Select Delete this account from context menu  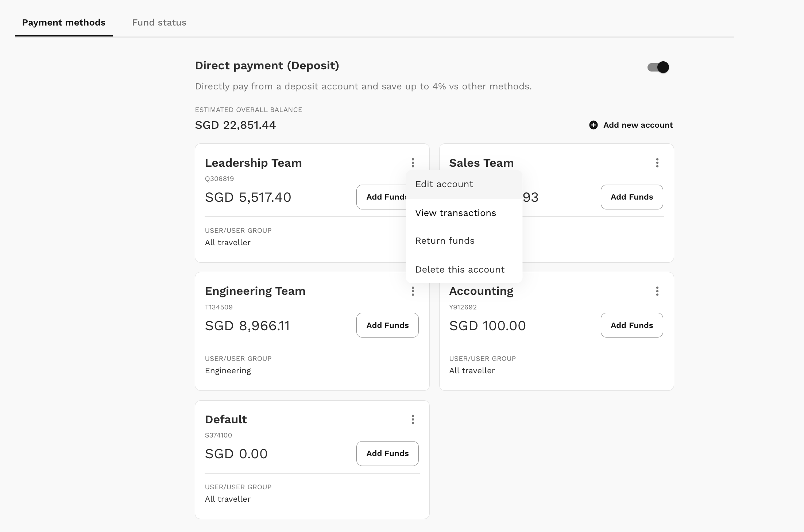pos(460,270)
